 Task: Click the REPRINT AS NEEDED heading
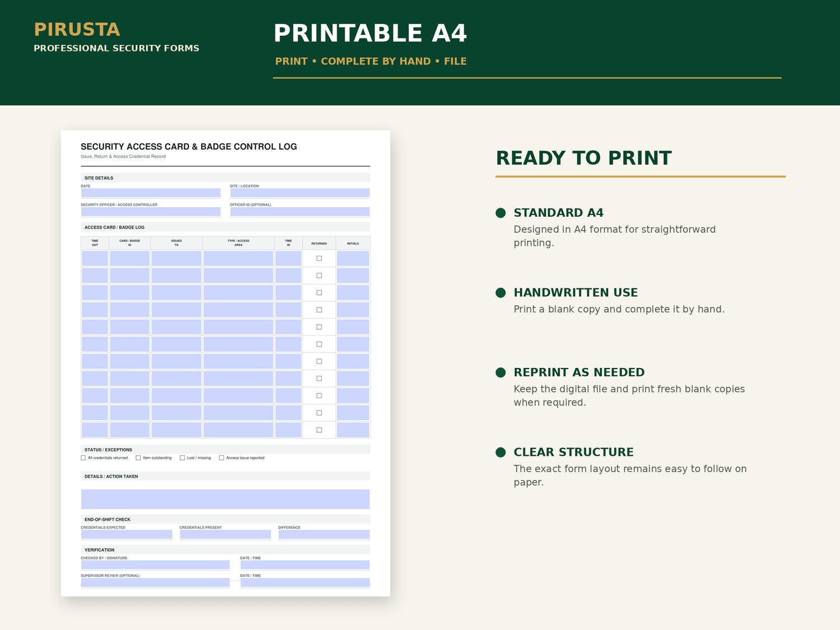(579, 372)
